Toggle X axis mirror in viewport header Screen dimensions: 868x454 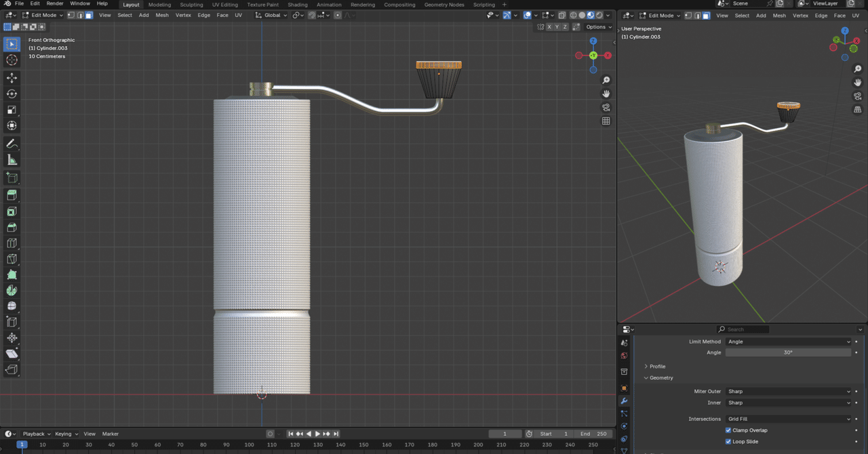pyautogui.click(x=549, y=27)
